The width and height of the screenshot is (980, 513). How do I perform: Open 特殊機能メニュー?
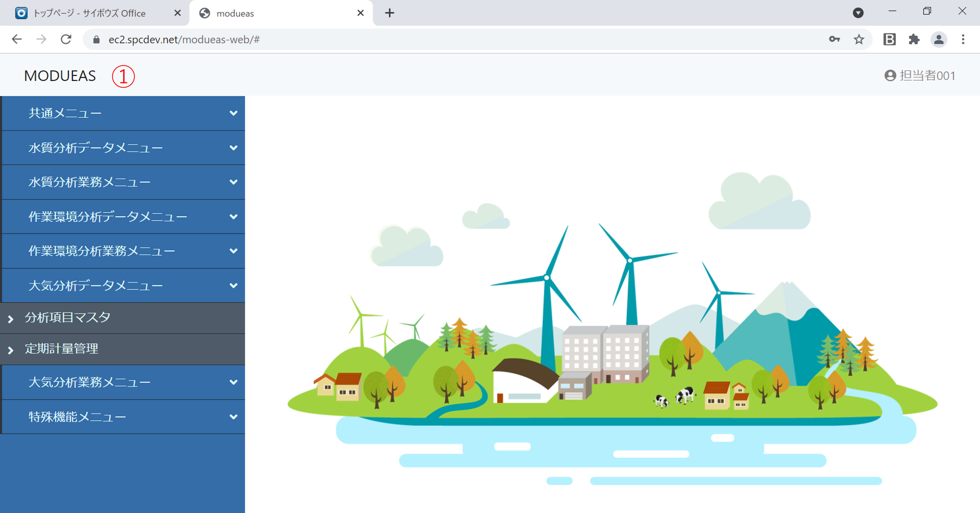(x=123, y=417)
